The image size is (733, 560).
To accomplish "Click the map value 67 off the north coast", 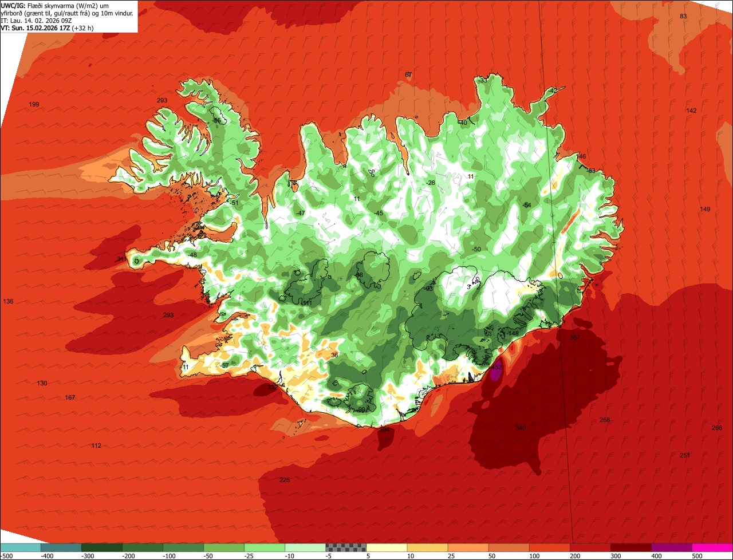I will (408, 74).
